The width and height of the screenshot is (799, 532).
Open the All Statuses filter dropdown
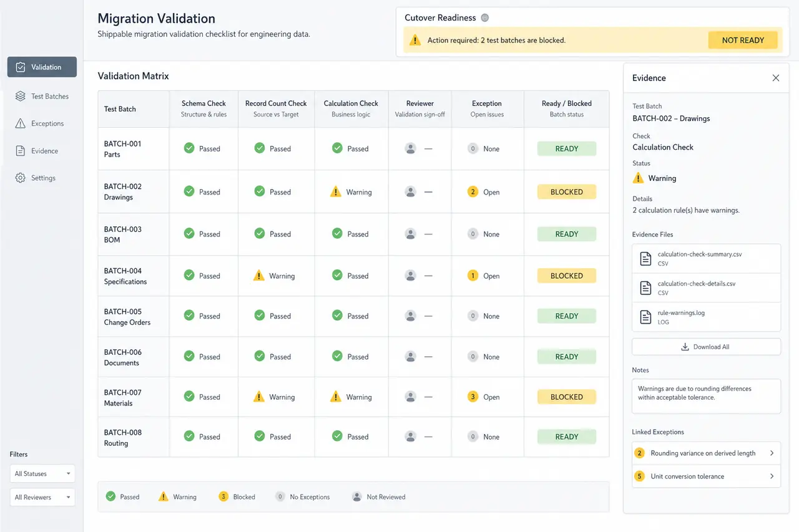(42, 473)
